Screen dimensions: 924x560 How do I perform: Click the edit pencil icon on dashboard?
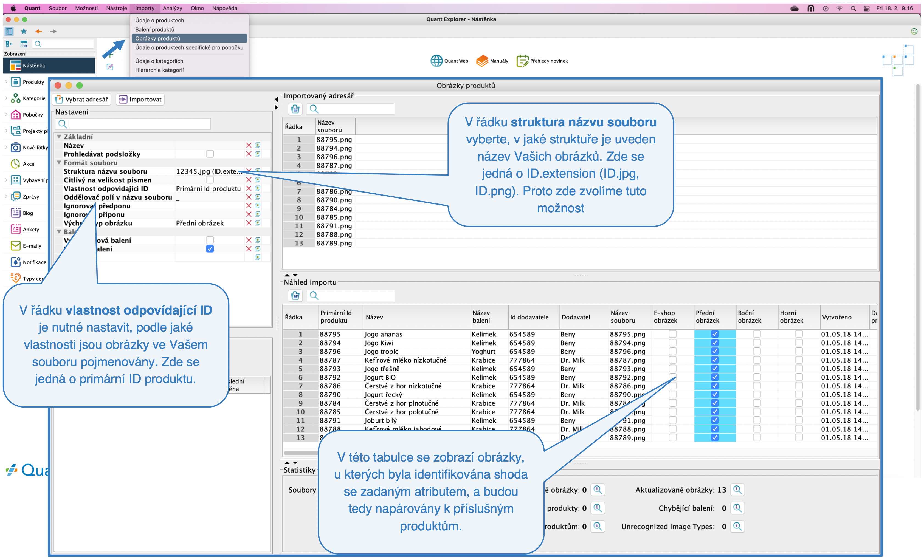110,67
